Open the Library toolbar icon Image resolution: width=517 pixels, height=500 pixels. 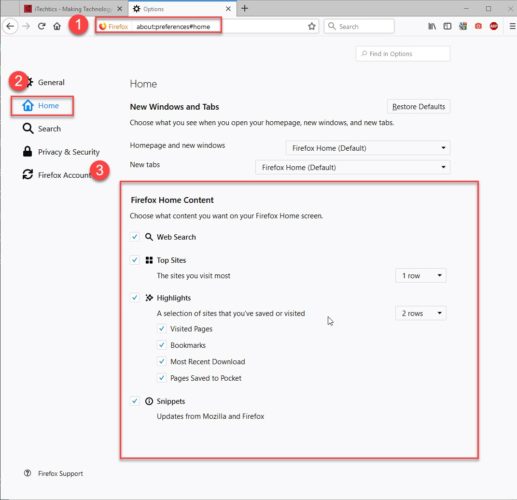pyautogui.click(x=432, y=26)
